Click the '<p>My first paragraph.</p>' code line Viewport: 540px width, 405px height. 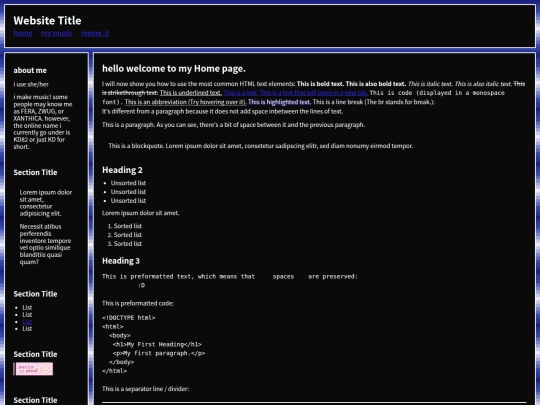tap(159, 353)
